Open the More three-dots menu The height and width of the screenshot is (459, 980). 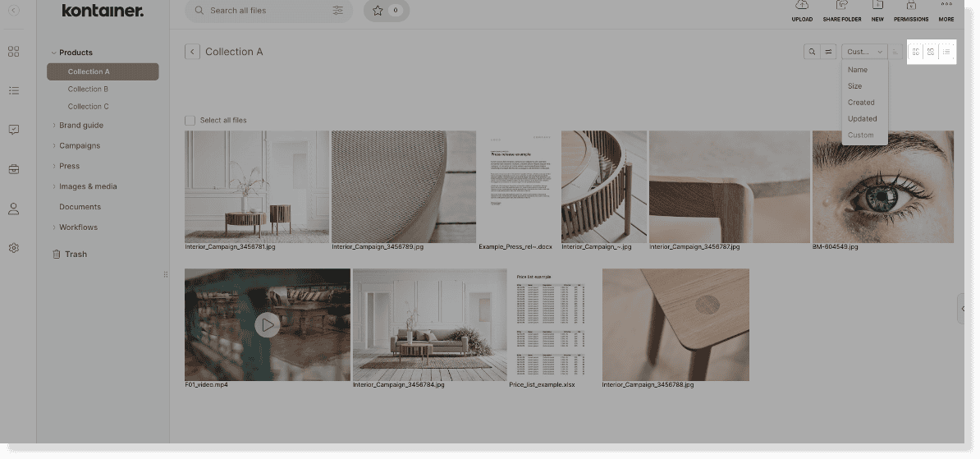click(946, 5)
